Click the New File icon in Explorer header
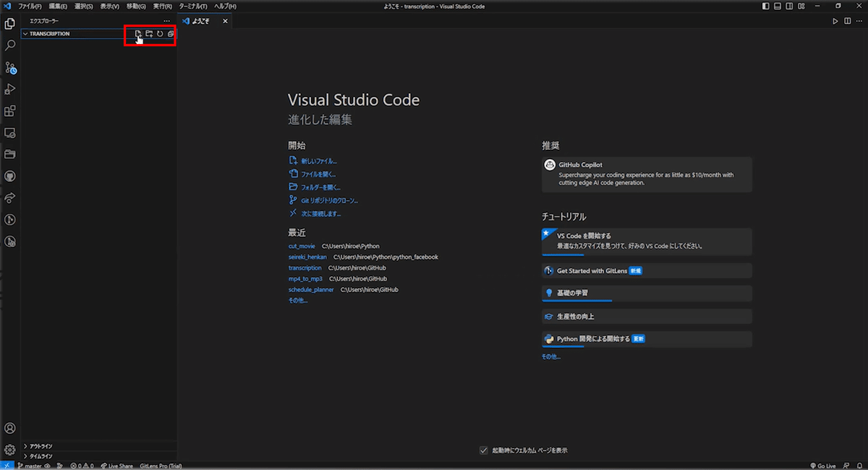868x470 pixels. tap(138, 34)
